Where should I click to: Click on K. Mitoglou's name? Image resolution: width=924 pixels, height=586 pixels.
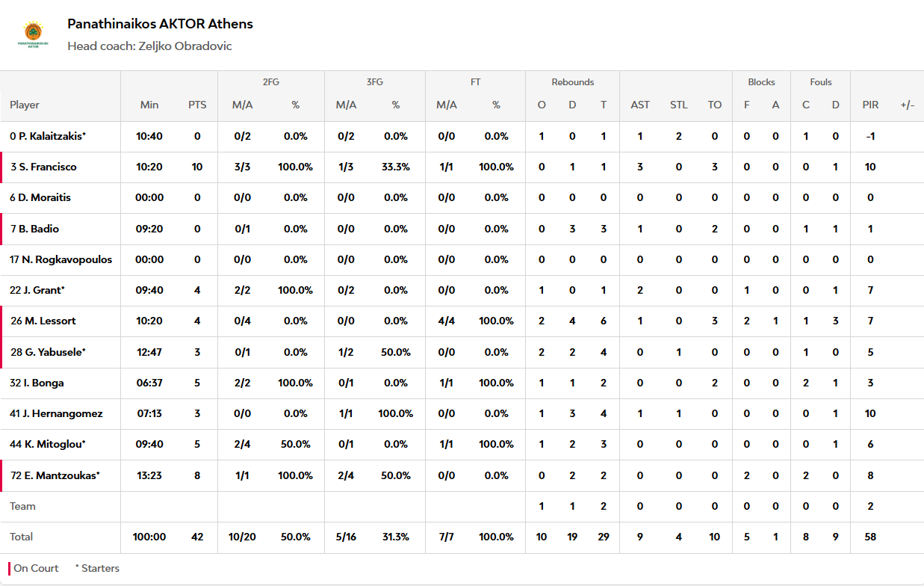(x=48, y=444)
